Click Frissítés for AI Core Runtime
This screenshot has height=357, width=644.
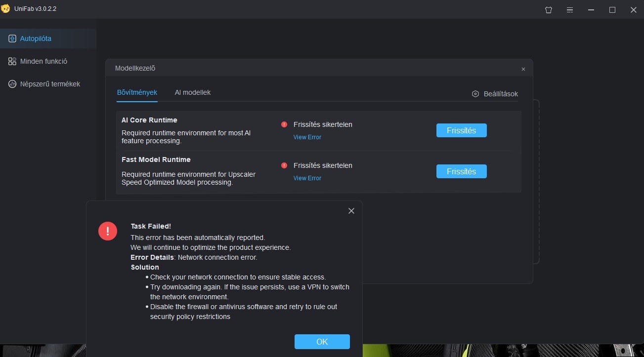(x=462, y=130)
